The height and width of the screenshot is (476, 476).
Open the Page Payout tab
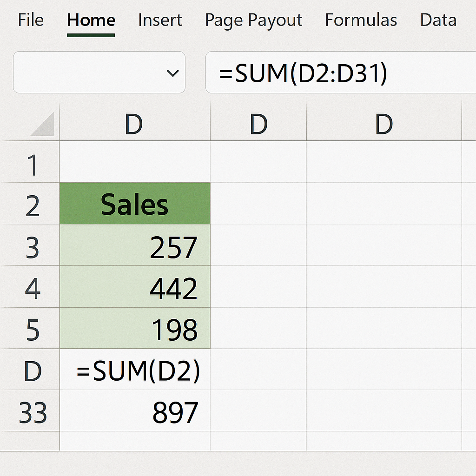(x=253, y=20)
